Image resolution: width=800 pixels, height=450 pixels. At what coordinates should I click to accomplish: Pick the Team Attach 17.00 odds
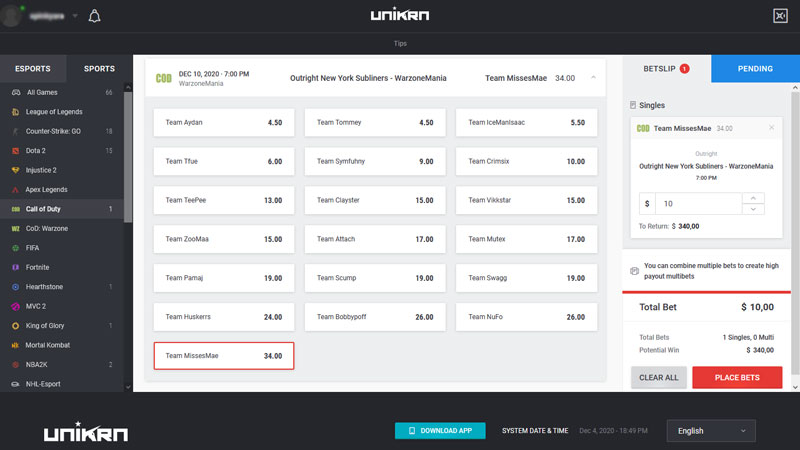coord(375,239)
